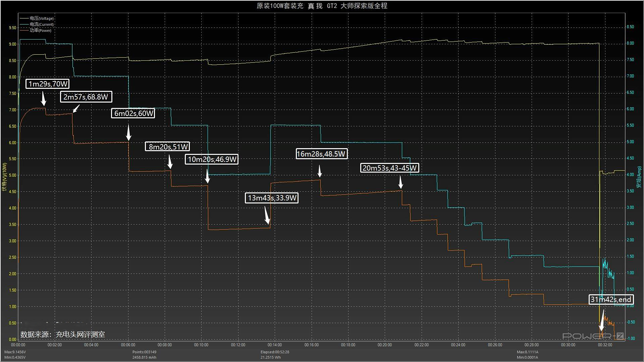Click the Min:0.4365V status value
This screenshot has width=644, height=362.
pyautogui.click(x=15, y=357)
